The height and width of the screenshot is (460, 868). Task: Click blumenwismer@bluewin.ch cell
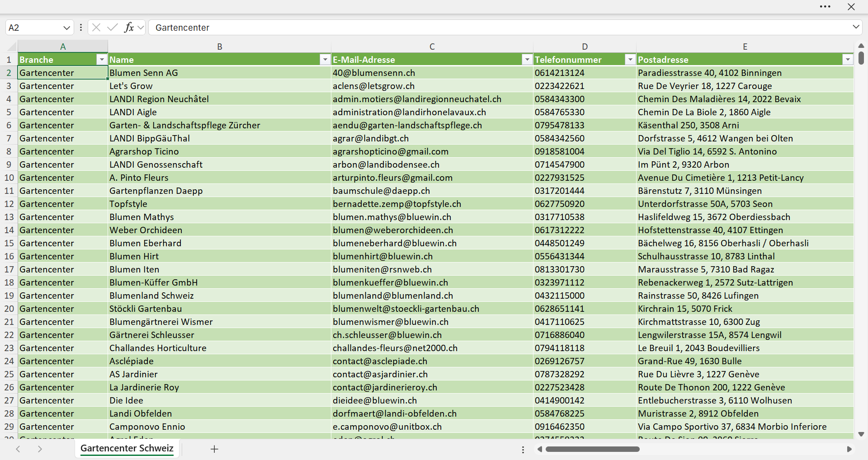[432, 322]
